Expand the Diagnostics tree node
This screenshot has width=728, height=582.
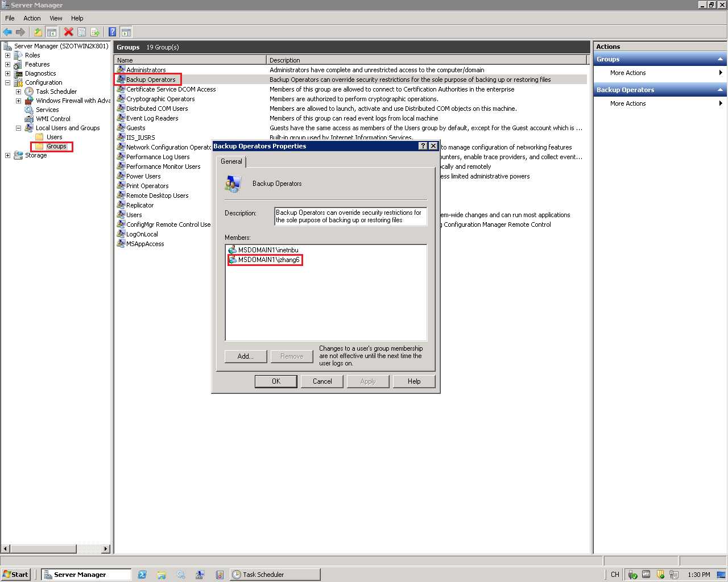(x=7, y=73)
